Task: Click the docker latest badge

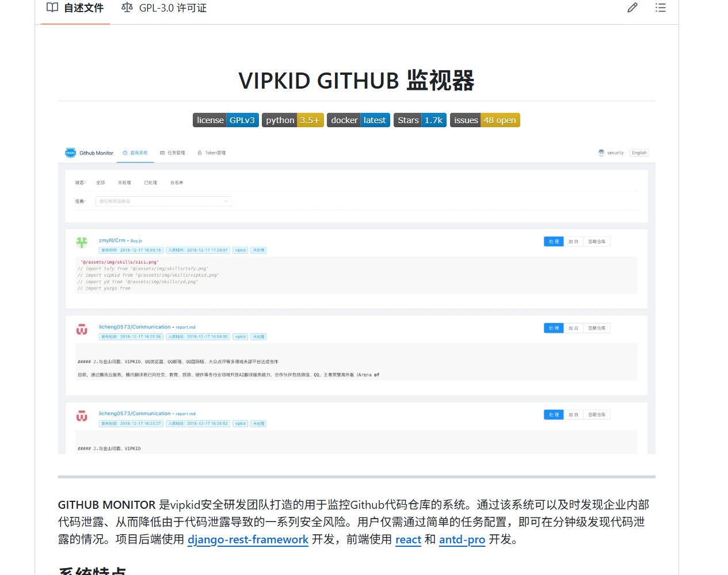Action: (359, 120)
